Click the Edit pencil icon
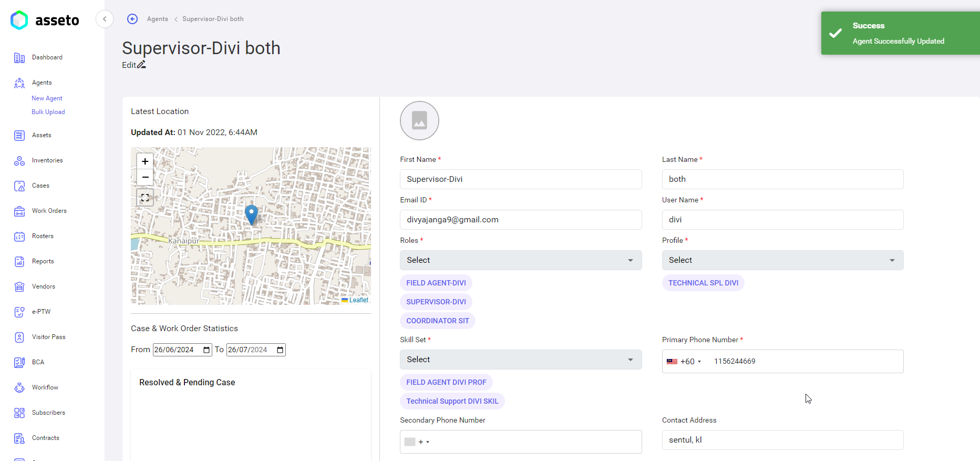This screenshot has height=461, width=980. (141, 65)
